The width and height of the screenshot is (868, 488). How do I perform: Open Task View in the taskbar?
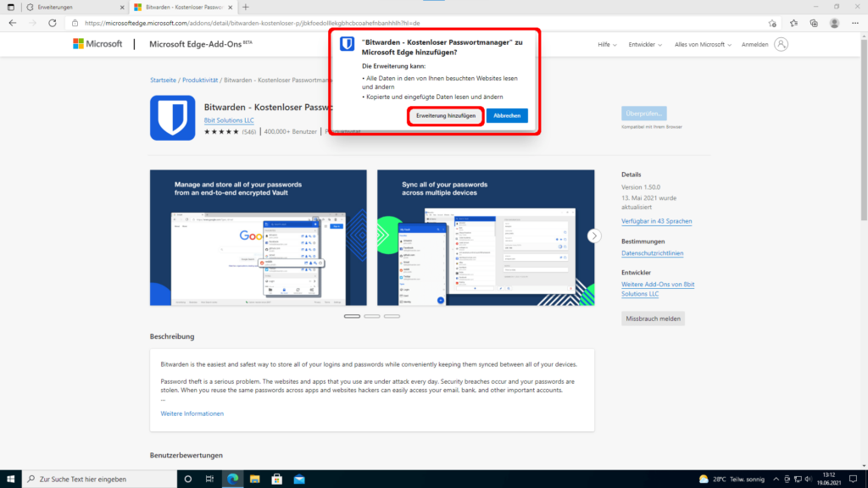(x=210, y=480)
